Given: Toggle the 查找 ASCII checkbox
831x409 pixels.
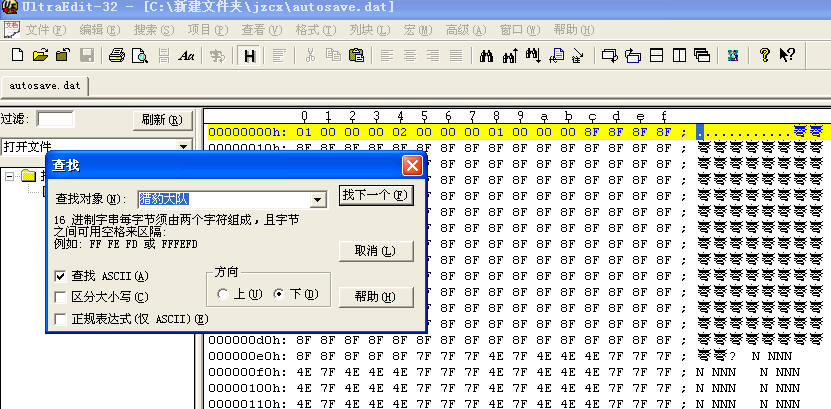Looking at the screenshot, I should click(60, 277).
